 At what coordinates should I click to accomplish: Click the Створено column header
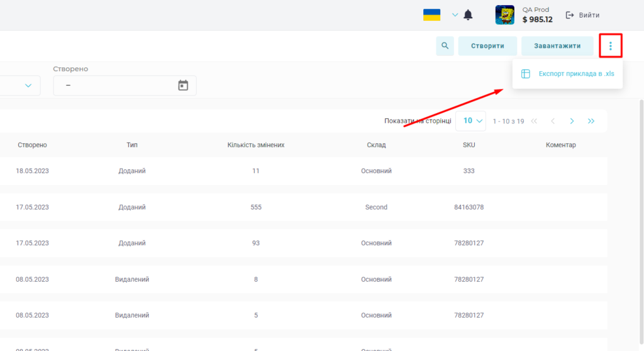click(32, 145)
